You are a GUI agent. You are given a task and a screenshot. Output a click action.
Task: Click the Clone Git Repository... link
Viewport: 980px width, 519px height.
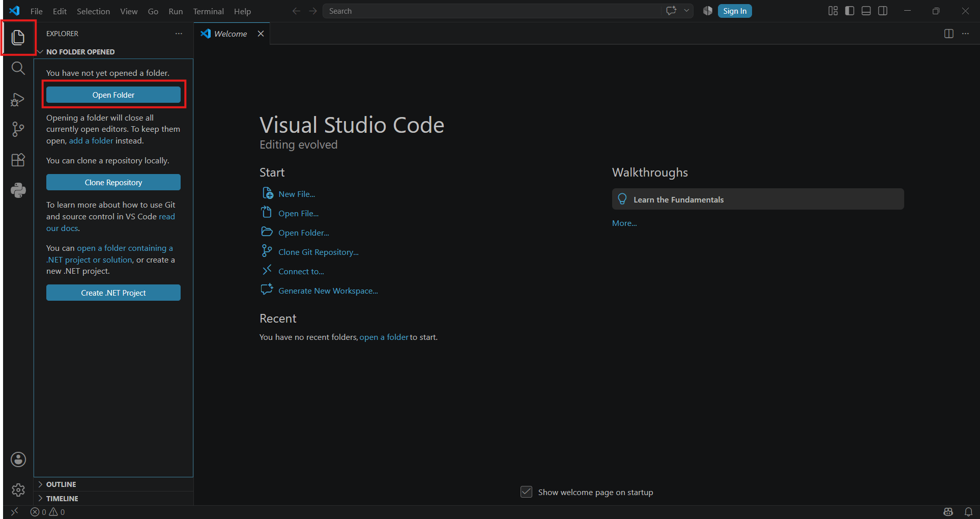coord(319,252)
